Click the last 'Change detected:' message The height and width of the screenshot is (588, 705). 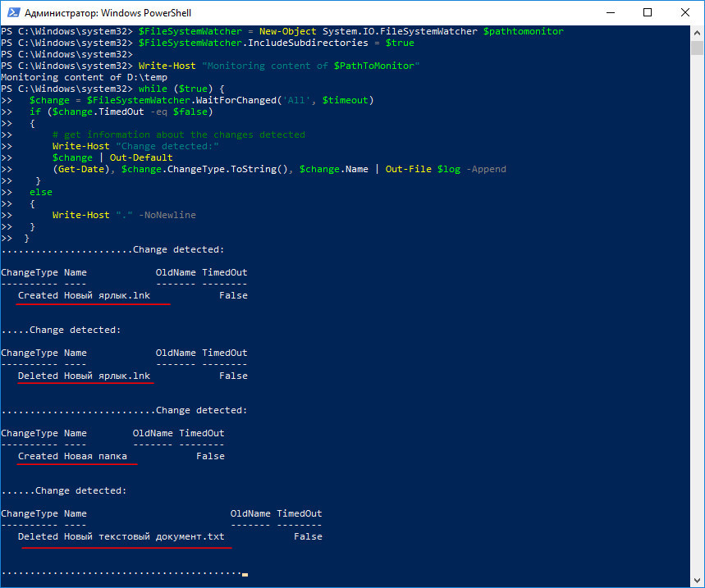click(81, 491)
